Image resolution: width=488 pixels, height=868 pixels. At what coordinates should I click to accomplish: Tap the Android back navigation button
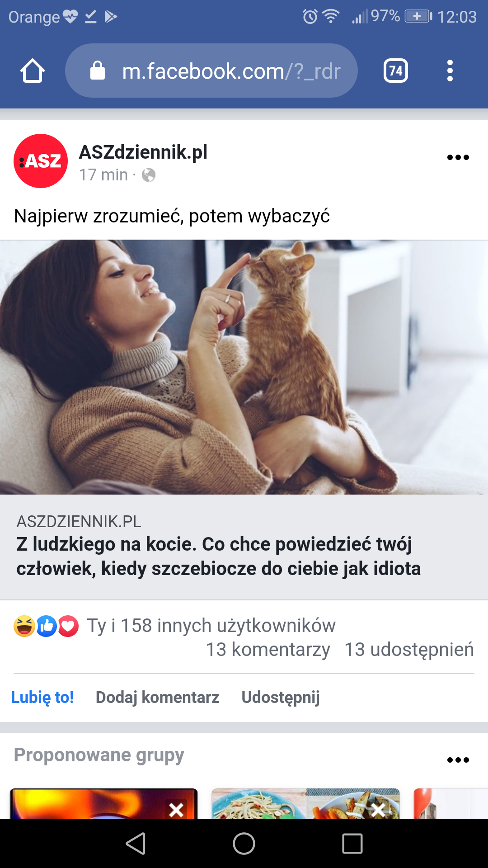136,844
